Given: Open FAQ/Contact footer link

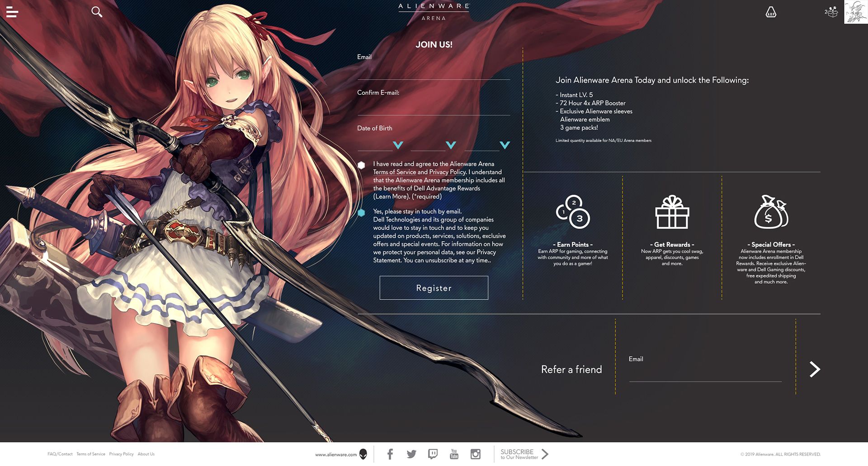Looking at the screenshot, I should click(x=60, y=454).
